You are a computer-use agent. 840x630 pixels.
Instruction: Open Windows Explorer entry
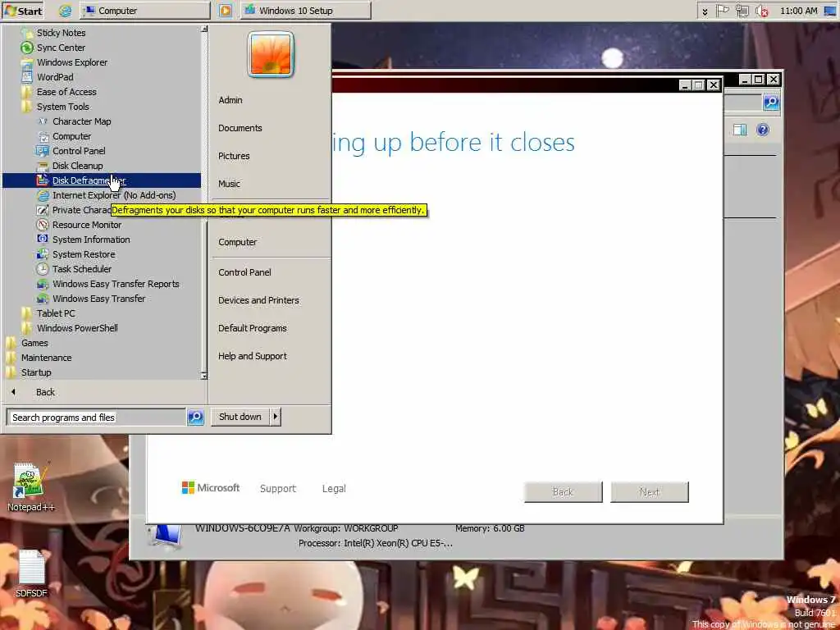point(72,62)
